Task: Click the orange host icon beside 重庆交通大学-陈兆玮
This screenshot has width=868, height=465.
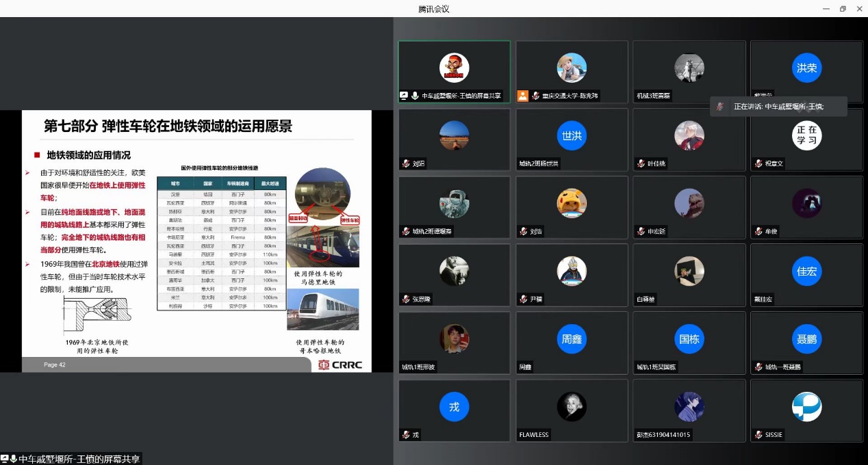Action: (523, 96)
